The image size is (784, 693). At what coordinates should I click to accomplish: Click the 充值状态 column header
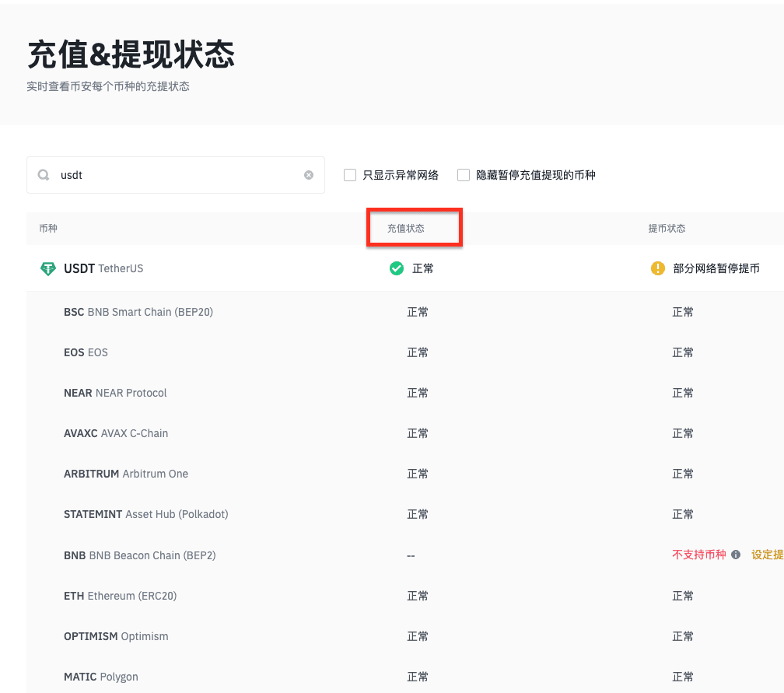[405, 229]
